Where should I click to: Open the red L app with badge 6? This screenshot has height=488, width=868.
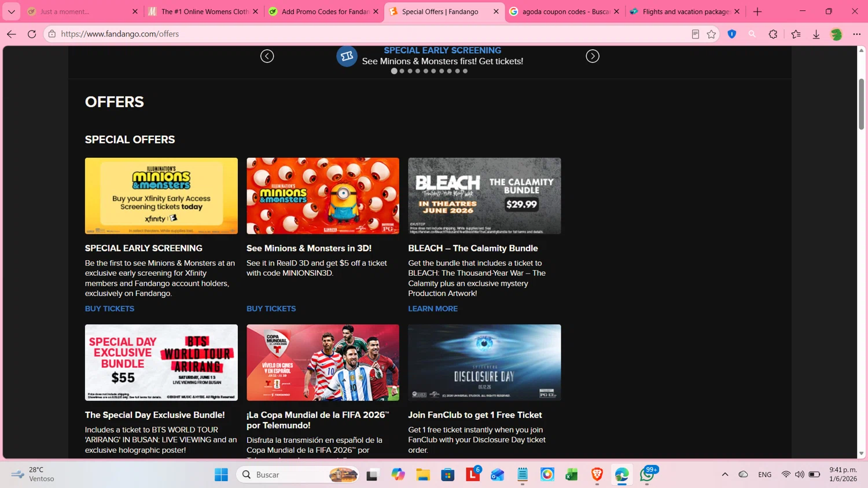(473, 474)
